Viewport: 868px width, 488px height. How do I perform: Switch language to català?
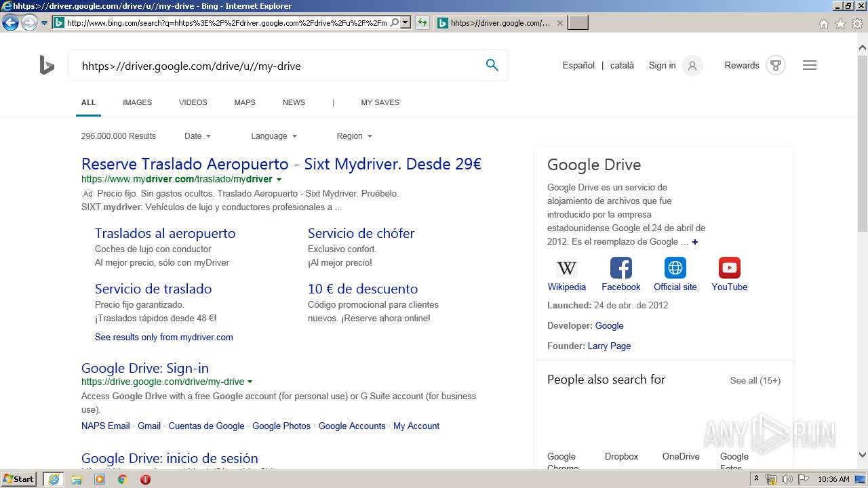click(x=622, y=66)
